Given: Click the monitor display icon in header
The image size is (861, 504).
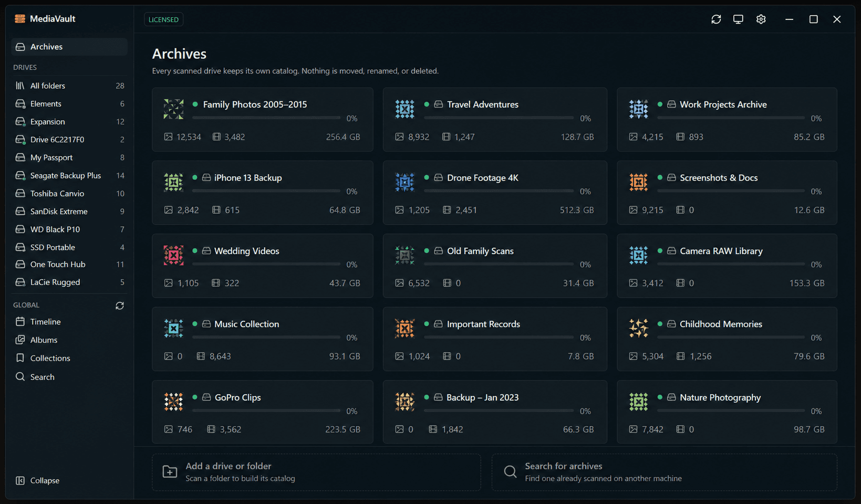Looking at the screenshot, I should pyautogui.click(x=738, y=19).
